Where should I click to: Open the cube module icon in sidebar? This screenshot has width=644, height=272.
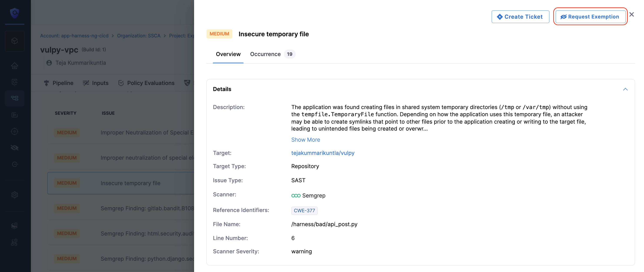[x=15, y=41]
